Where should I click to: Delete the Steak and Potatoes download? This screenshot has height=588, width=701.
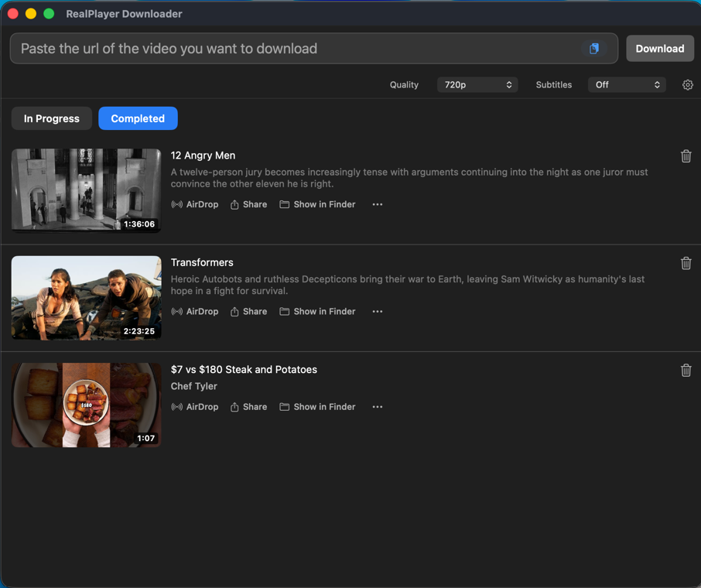coord(686,371)
